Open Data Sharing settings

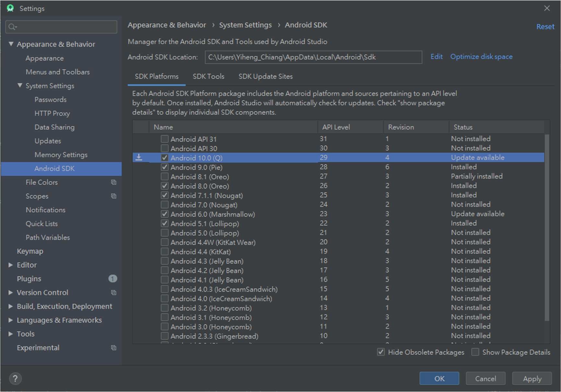(54, 127)
